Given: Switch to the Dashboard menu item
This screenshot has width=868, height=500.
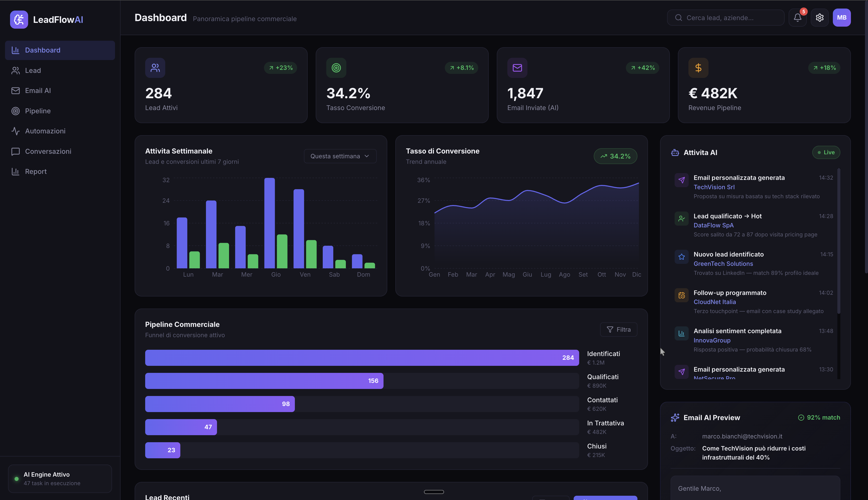Looking at the screenshot, I should coord(42,50).
